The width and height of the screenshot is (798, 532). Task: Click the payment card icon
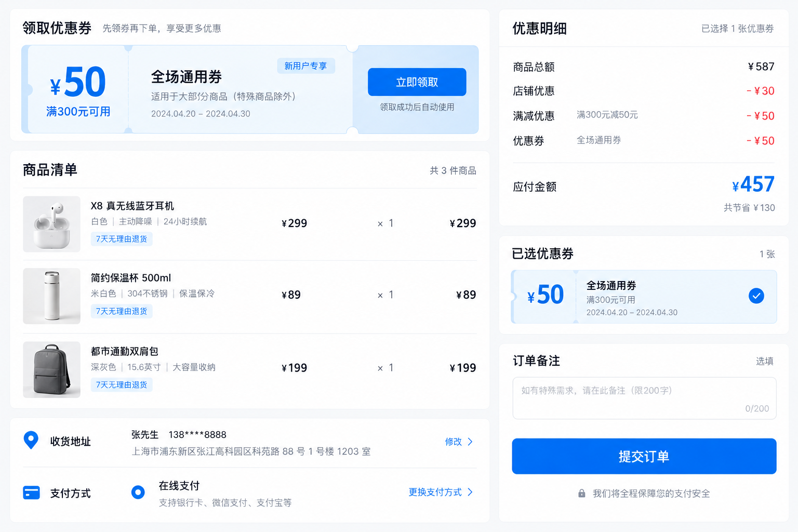coord(31,493)
